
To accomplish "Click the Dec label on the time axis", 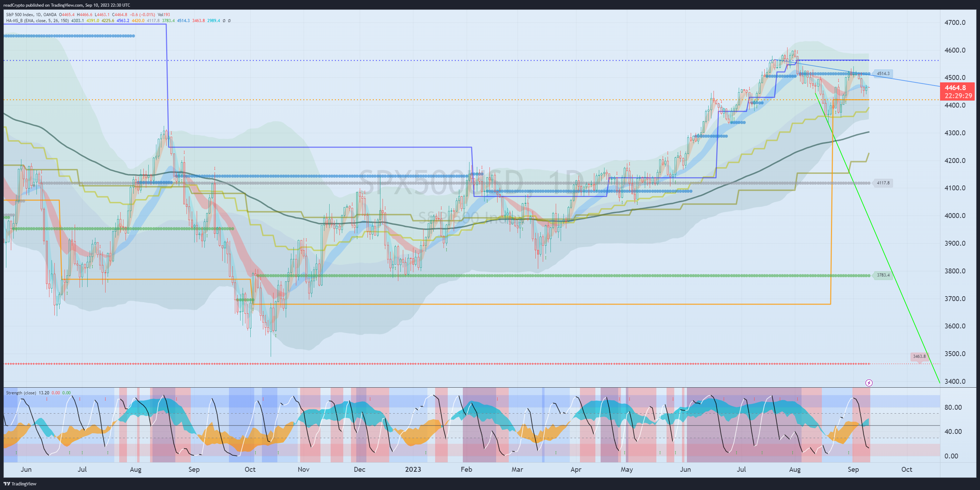I will [359, 469].
